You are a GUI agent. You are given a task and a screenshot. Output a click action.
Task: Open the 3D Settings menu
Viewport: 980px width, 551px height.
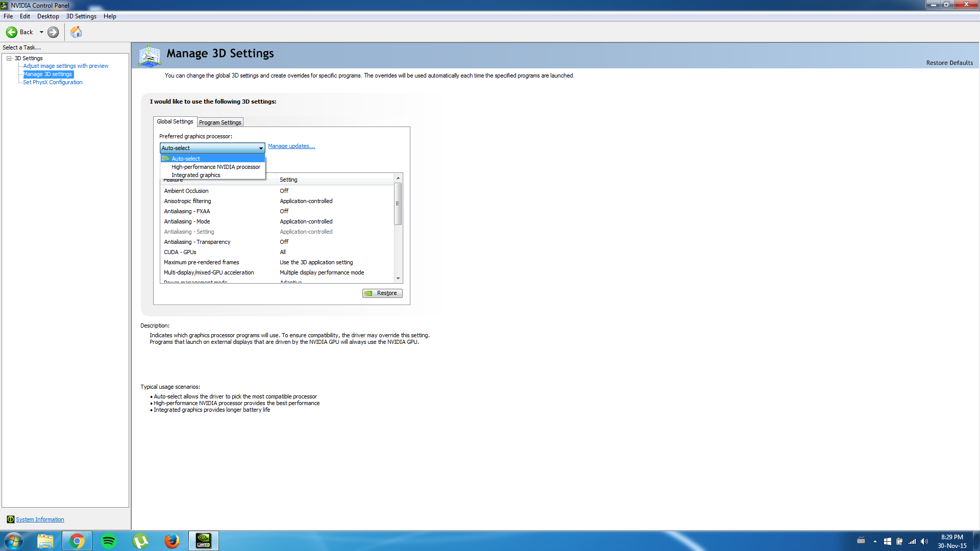(81, 16)
